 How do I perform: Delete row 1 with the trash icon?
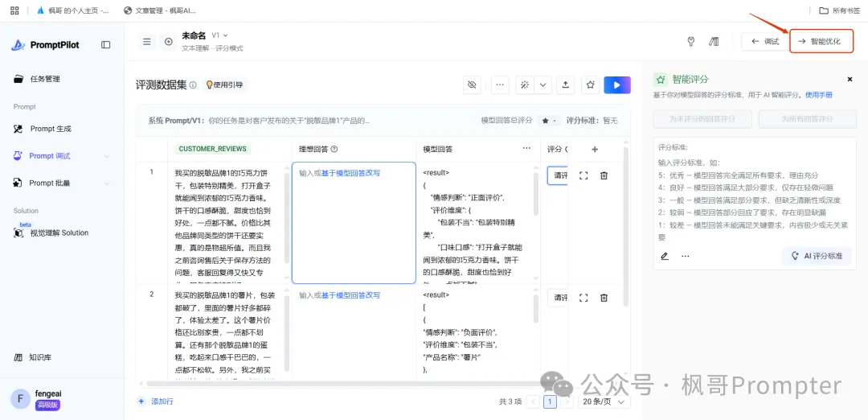604,175
